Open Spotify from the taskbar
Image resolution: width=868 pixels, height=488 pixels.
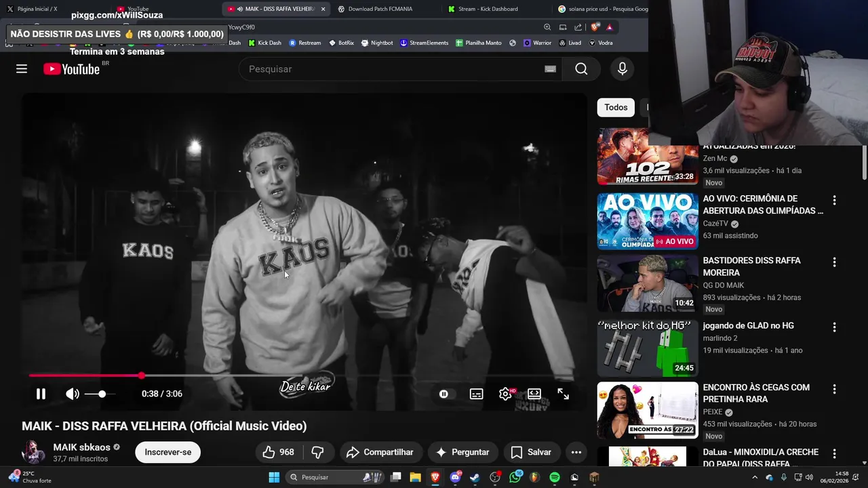pyautogui.click(x=555, y=477)
